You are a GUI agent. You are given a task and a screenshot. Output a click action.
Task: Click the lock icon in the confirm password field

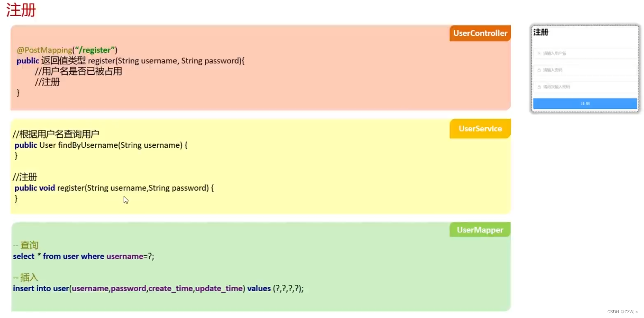tap(540, 86)
